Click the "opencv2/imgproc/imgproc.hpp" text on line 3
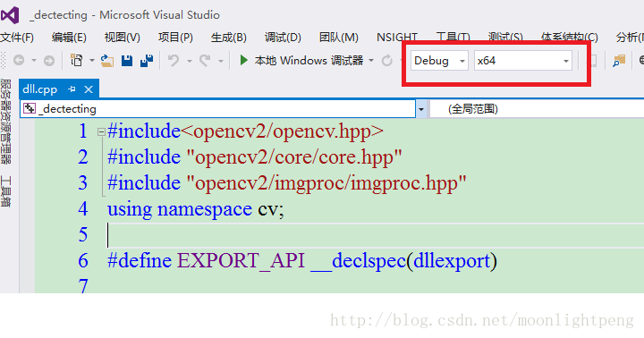Viewport: 644px width, 338px height. 326,183
